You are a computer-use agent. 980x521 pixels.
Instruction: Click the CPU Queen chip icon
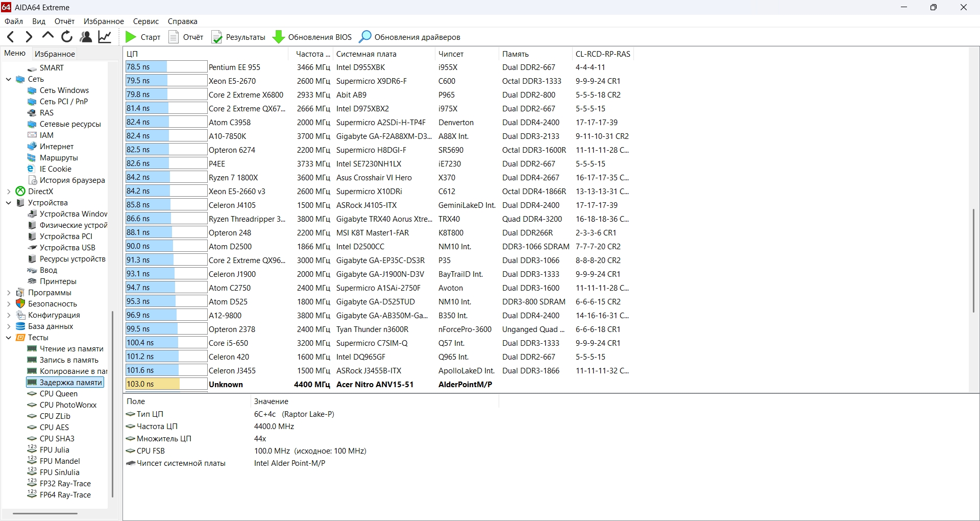pyautogui.click(x=32, y=394)
